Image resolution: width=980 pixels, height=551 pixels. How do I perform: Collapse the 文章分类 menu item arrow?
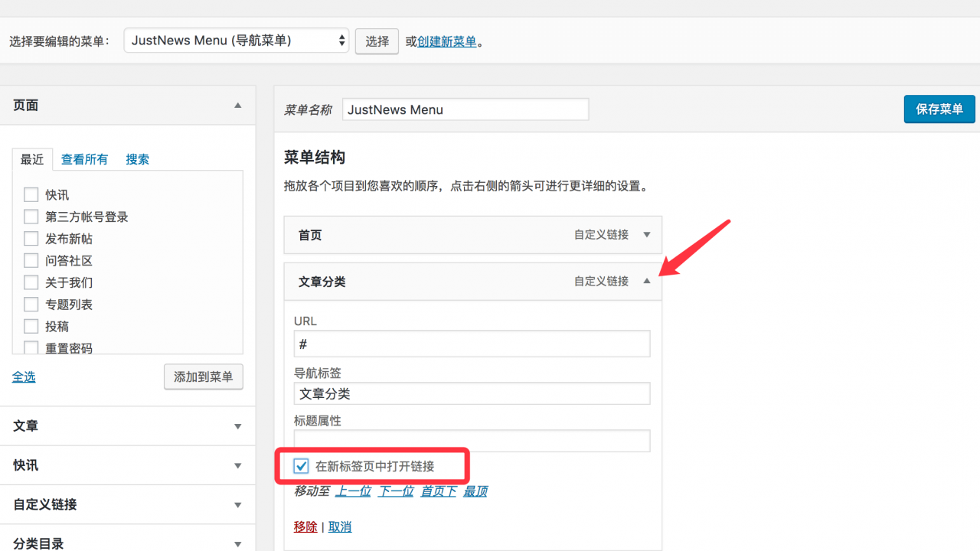point(647,282)
